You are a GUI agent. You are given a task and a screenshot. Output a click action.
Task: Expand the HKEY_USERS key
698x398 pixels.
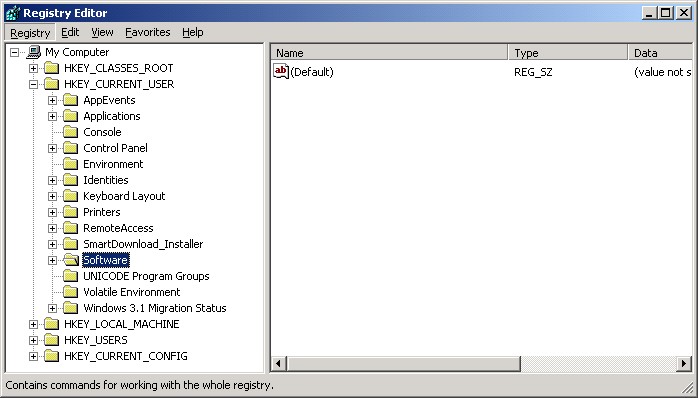[33, 341]
